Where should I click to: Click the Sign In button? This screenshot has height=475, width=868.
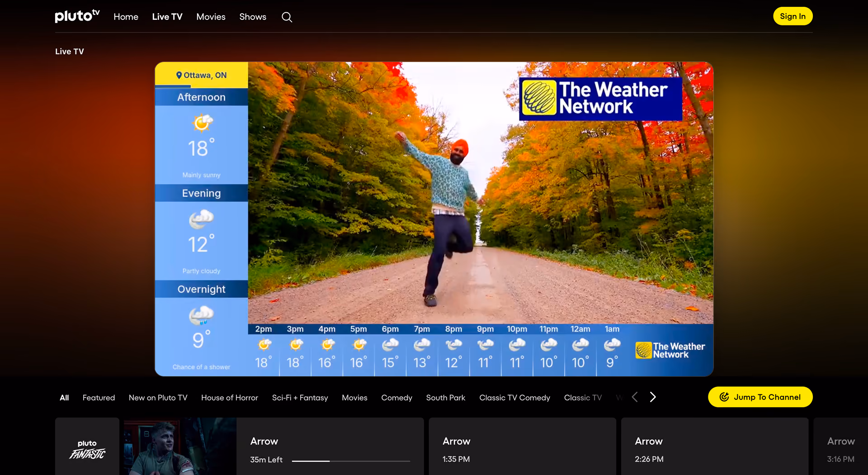[x=793, y=16]
